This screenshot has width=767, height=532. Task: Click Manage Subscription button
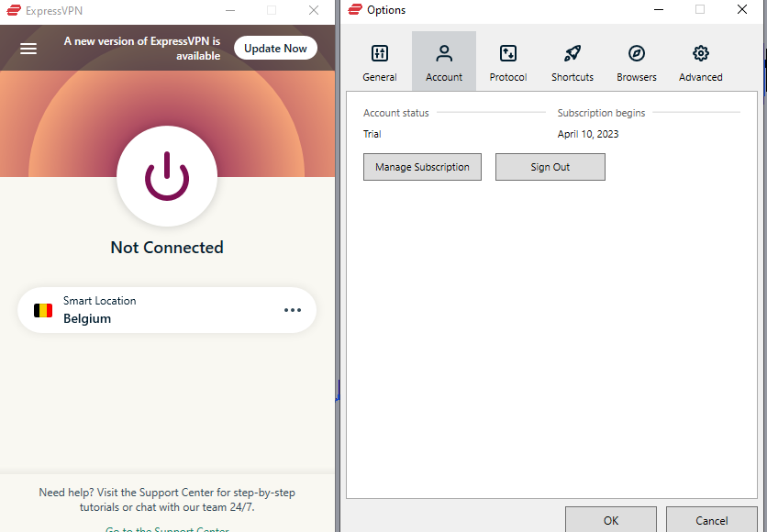point(422,167)
